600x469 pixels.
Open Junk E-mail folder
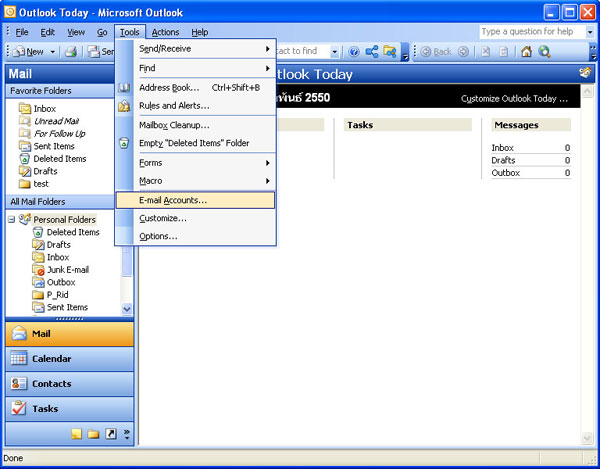tap(68, 270)
